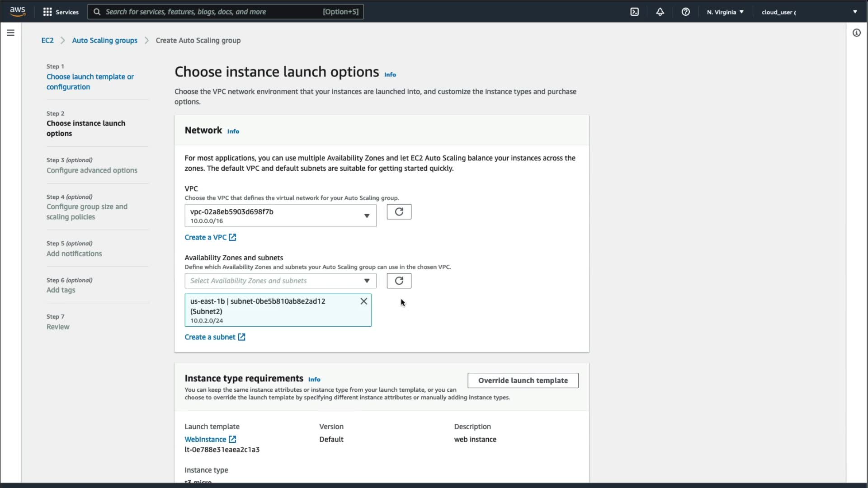The height and width of the screenshot is (488, 868).
Task: Open the info panel icon at right
Action: (x=856, y=33)
